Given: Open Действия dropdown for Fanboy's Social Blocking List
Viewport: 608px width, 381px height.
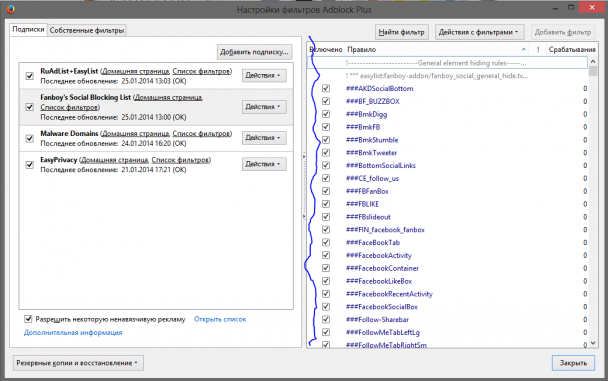Looking at the screenshot, I should [264, 107].
